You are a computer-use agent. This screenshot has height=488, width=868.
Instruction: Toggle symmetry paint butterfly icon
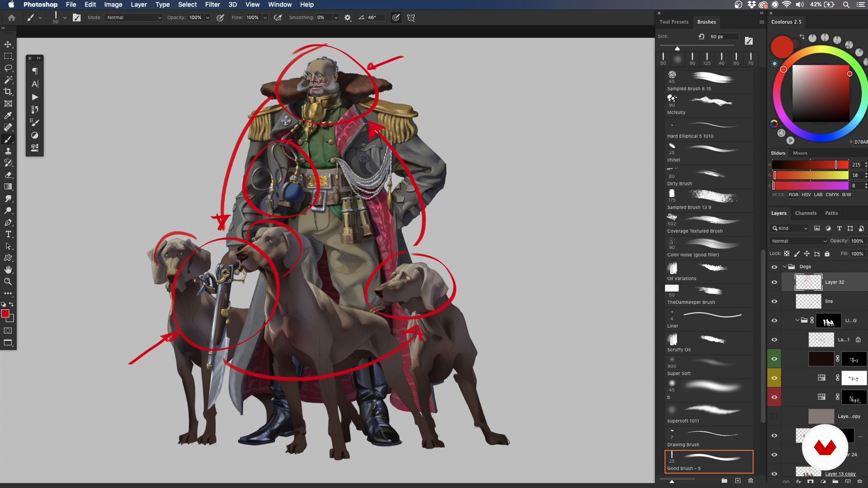click(x=411, y=18)
